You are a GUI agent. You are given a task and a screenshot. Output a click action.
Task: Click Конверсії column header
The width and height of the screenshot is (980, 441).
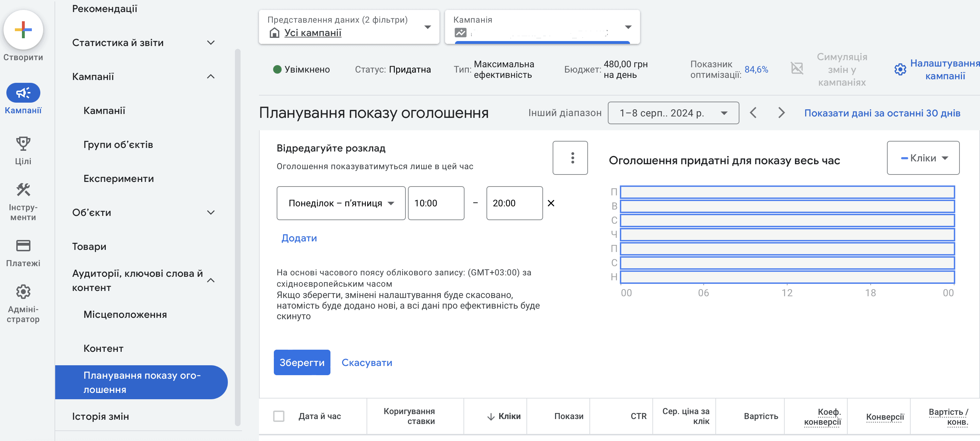tap(885, 417)
